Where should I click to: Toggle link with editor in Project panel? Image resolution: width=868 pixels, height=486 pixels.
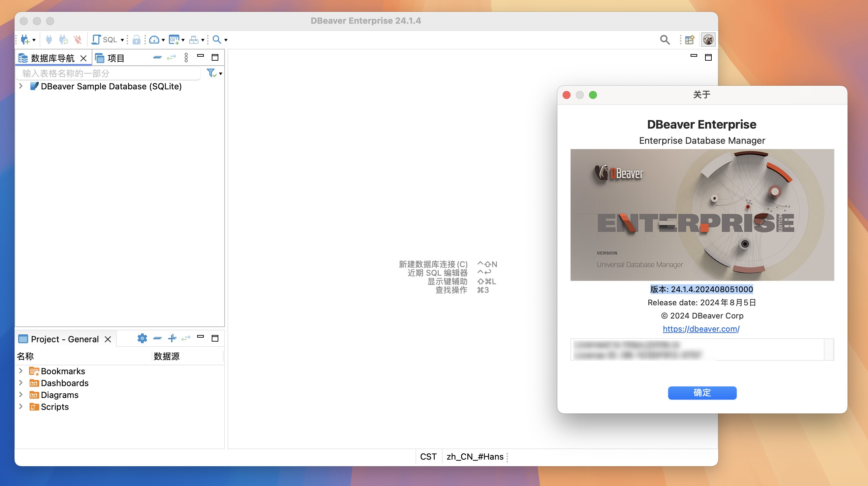186,338
